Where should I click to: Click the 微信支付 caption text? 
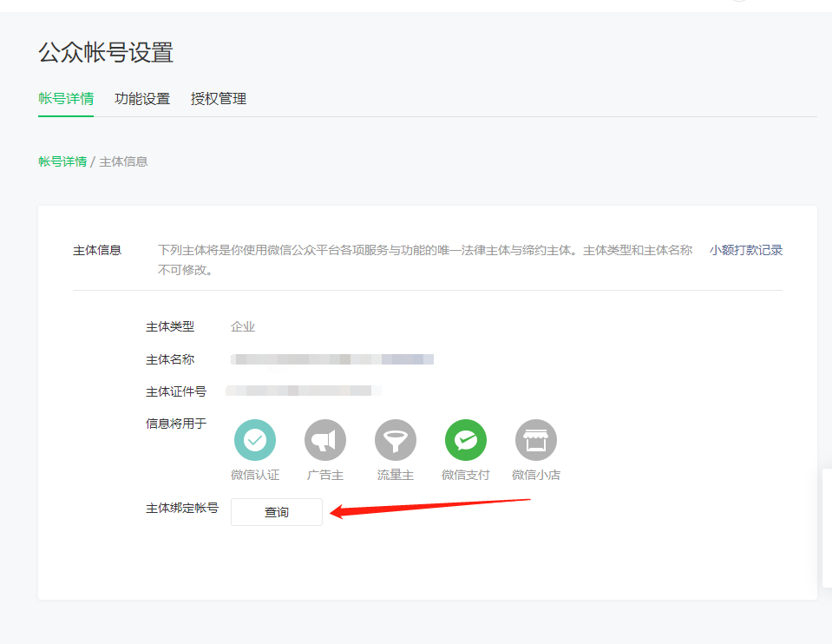tap(465, 475)
